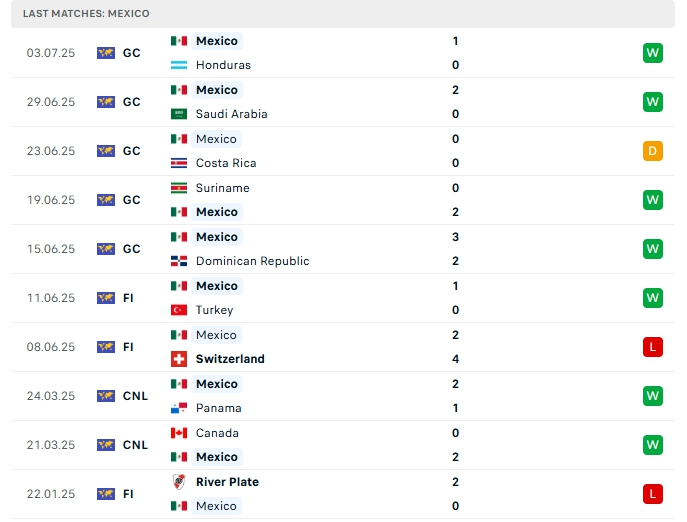Viewport: 687px width, 522px height.
Task: Click the Last Matches: Mexico header
Action: [86, 14]
